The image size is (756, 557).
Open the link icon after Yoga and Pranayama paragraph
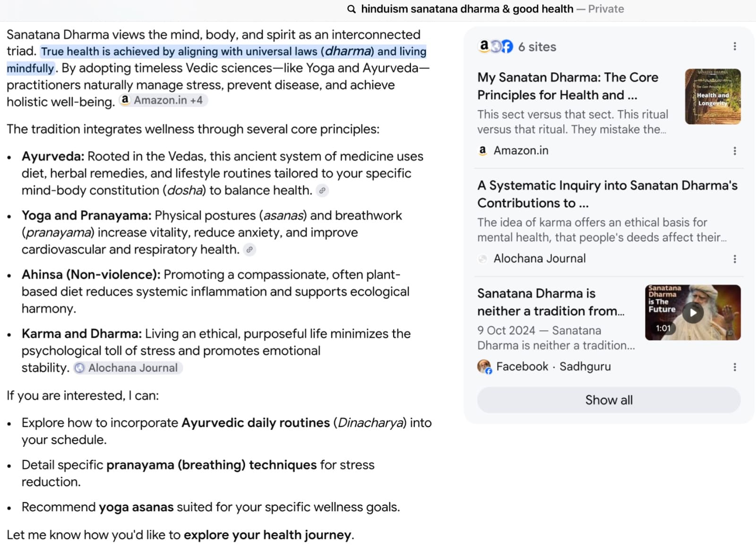pyautogui.click(x=249, y=249)
